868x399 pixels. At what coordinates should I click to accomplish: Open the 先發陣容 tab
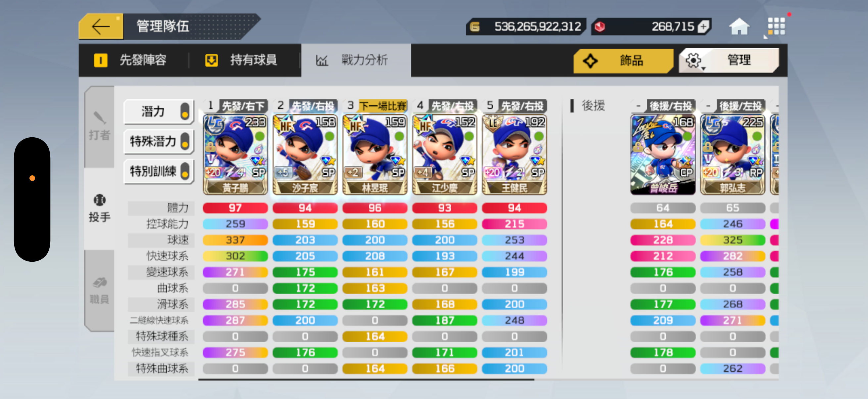131,60
